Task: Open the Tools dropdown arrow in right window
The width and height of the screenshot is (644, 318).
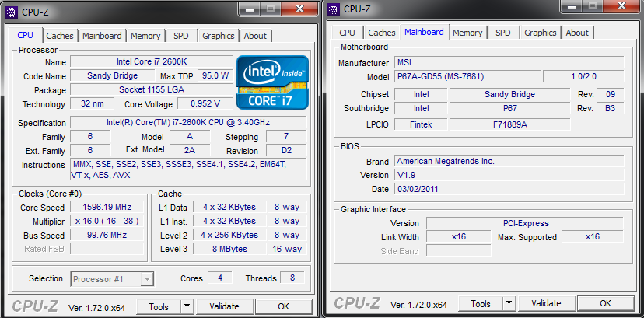Action: (x=509, y=303)
